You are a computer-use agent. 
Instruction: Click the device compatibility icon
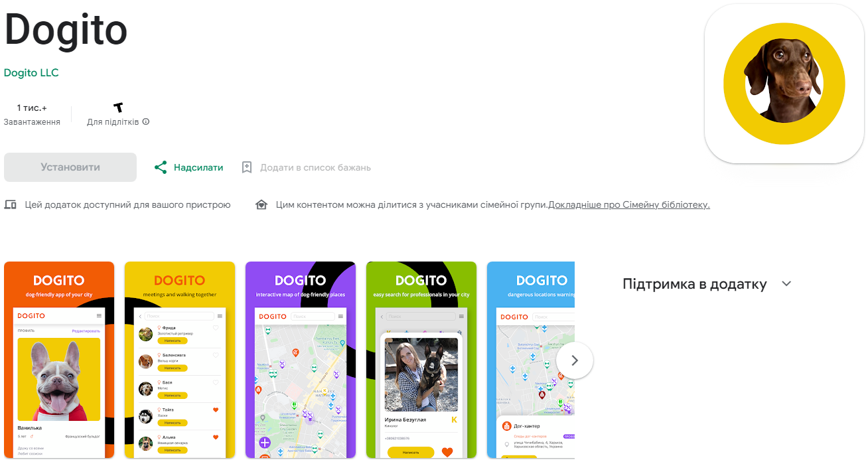coord(11,204)
